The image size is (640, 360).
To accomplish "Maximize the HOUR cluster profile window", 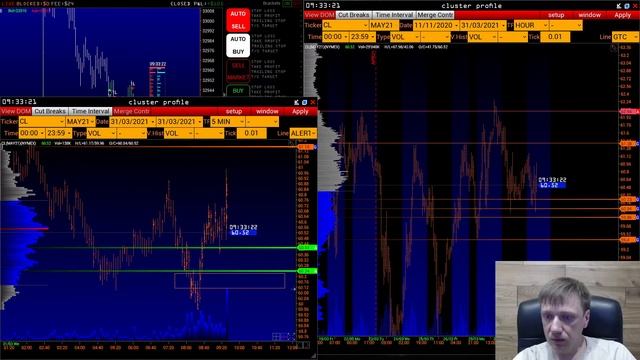I will click(x=627, y=6).
